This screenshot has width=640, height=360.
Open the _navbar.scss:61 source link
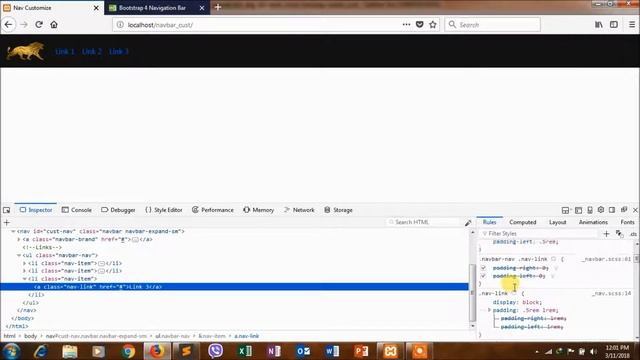tap(607, 259)
